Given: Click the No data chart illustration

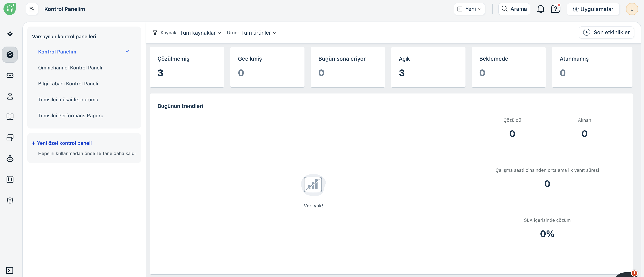Looking at the screenshot, I should tap(313, 185).
